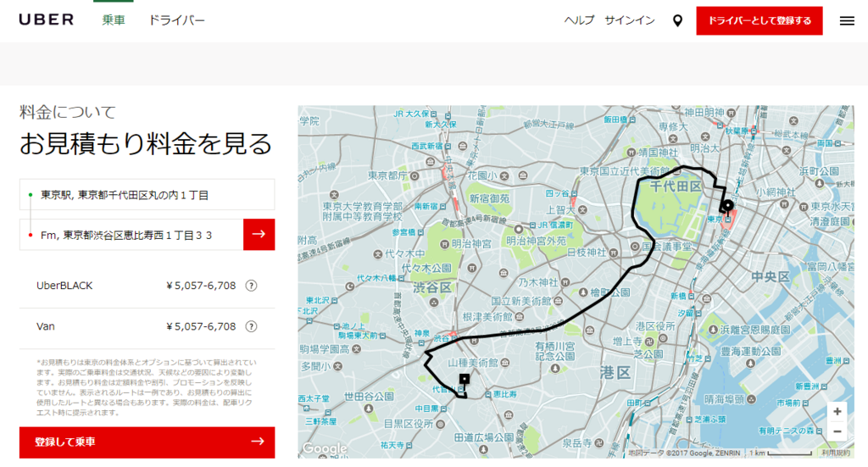
Task: Click 日枝神社 marker on map
Action: 614,253
